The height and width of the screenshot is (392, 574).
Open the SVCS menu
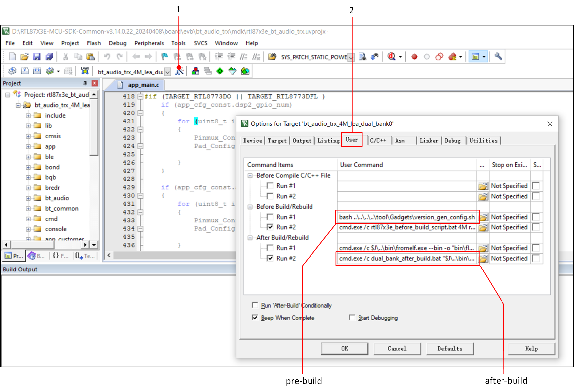click(201, 43)
